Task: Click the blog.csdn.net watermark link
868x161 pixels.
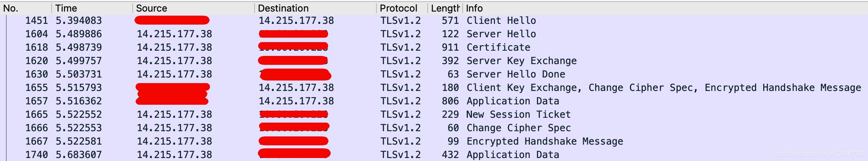Action: point(819,154)
